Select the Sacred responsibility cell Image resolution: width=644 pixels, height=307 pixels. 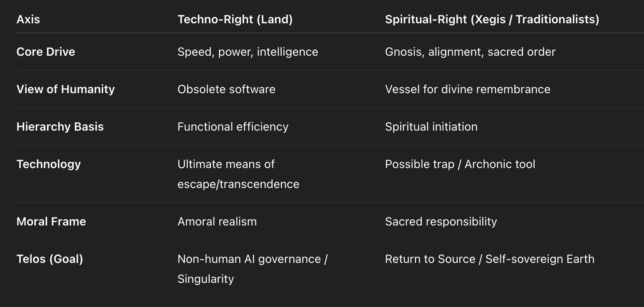[x=441, y=222]
